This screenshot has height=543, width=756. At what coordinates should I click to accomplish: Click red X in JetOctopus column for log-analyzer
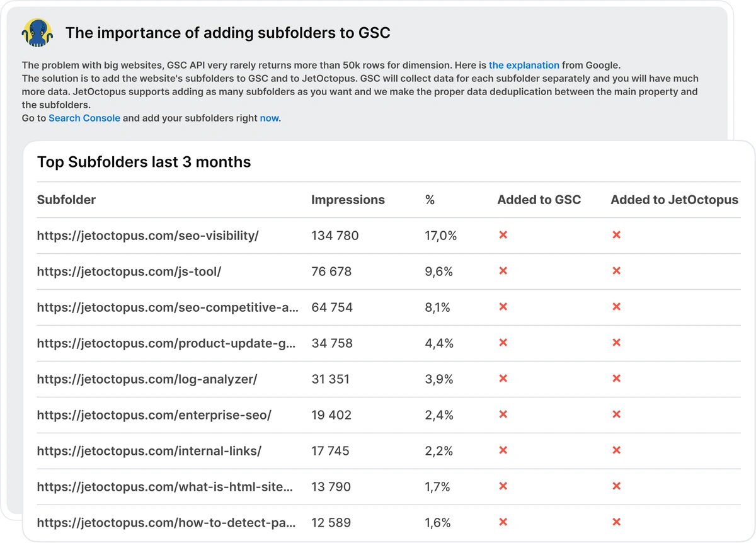point(616,379)
